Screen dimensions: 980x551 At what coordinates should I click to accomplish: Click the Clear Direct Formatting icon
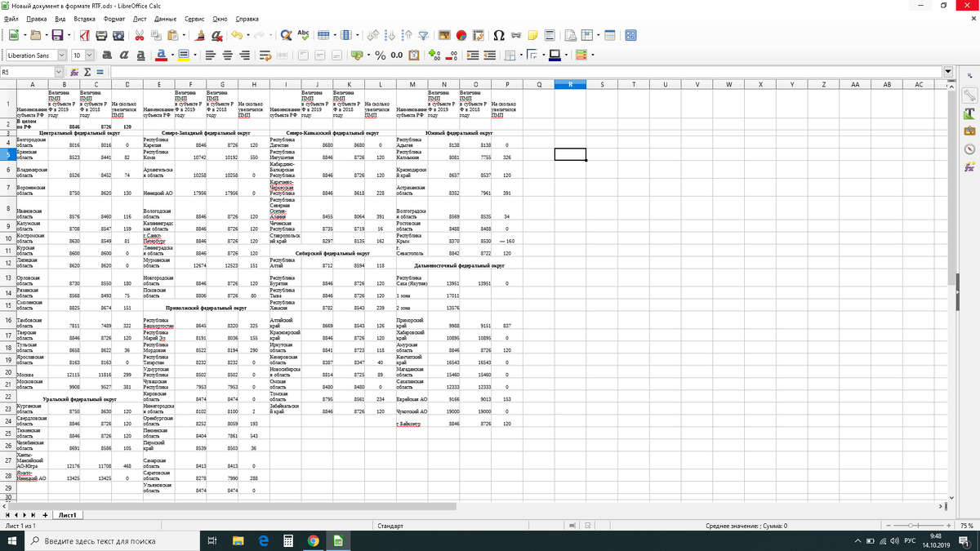coord(216,35)
